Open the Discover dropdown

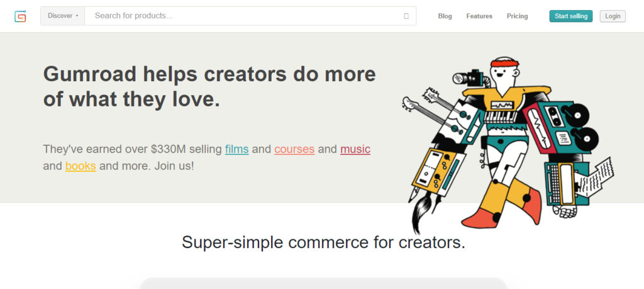63,16
